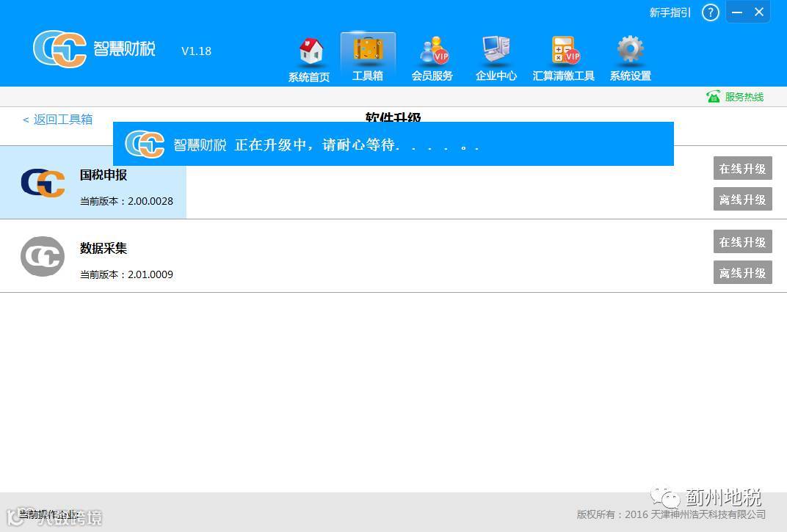
Task: Click the V1.18 version label
Action: pyautogui.click(x=196, y=51)
